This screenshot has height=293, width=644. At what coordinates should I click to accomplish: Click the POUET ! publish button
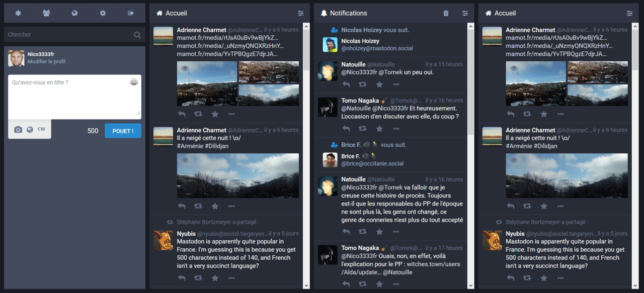(x=123, y=131)
